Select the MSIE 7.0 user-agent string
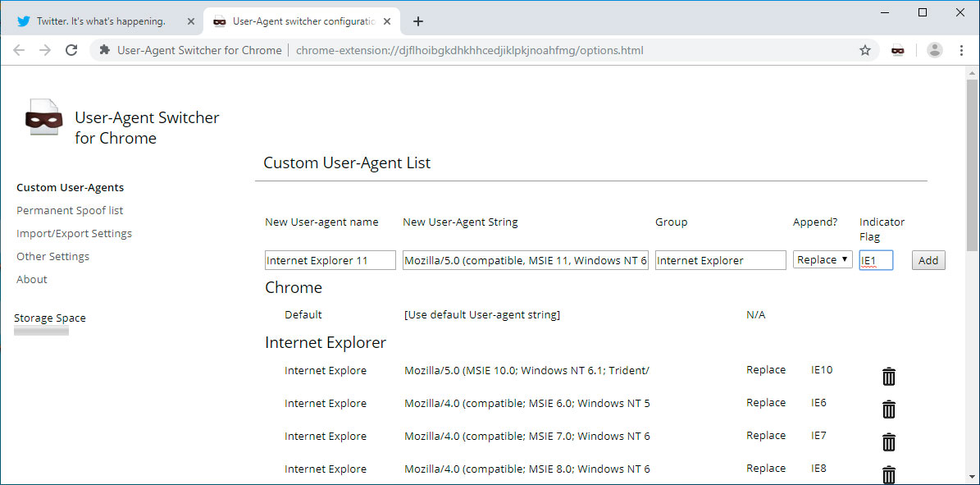 [526, 437]
